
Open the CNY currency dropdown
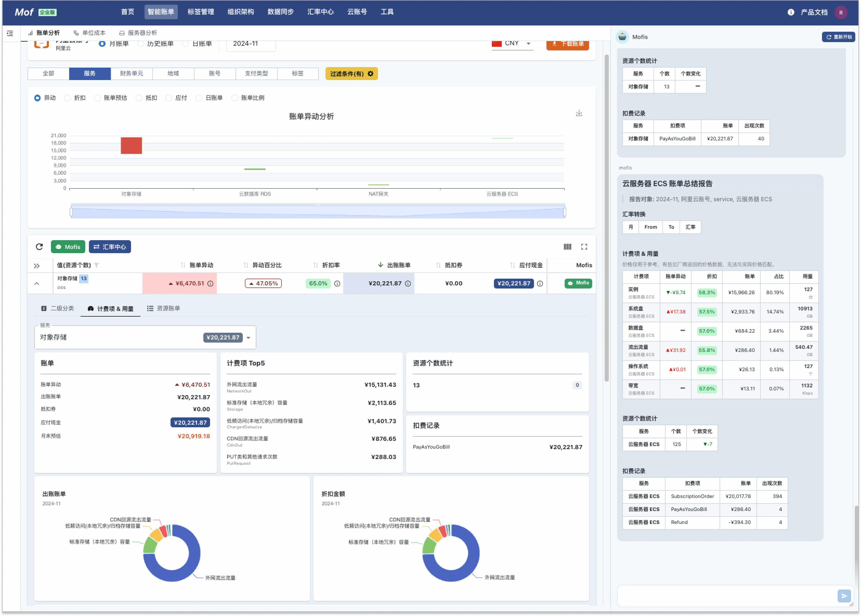click(512, 44)
